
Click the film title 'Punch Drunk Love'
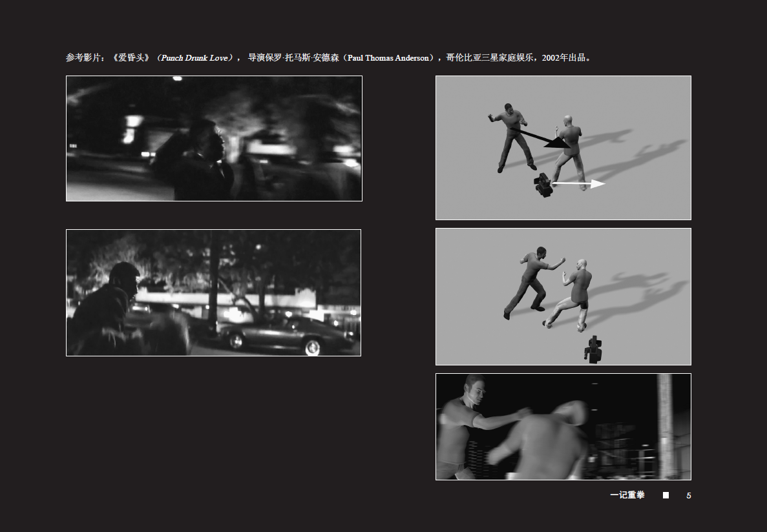point(194,57)
